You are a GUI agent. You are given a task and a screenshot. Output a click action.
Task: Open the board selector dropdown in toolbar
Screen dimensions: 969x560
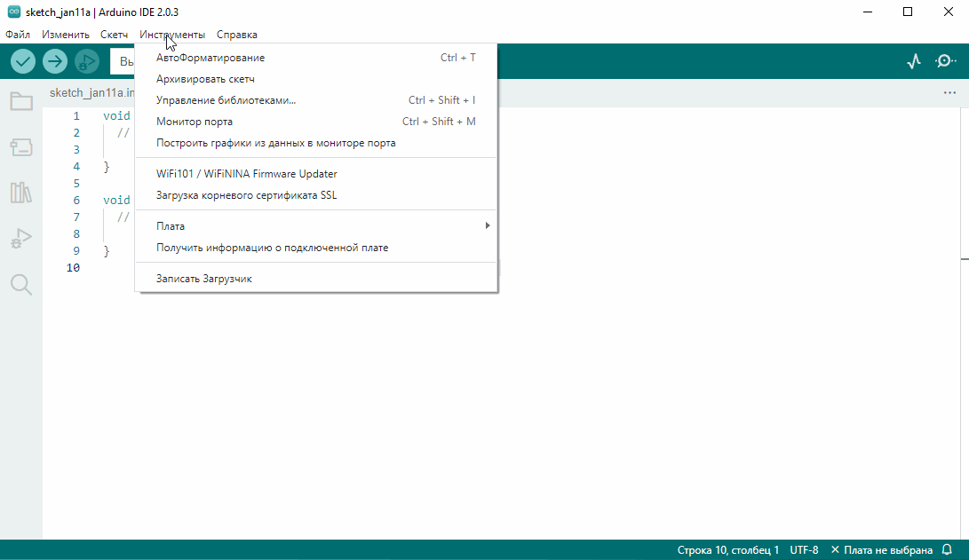pyautogui.click(x=123, y=61)
